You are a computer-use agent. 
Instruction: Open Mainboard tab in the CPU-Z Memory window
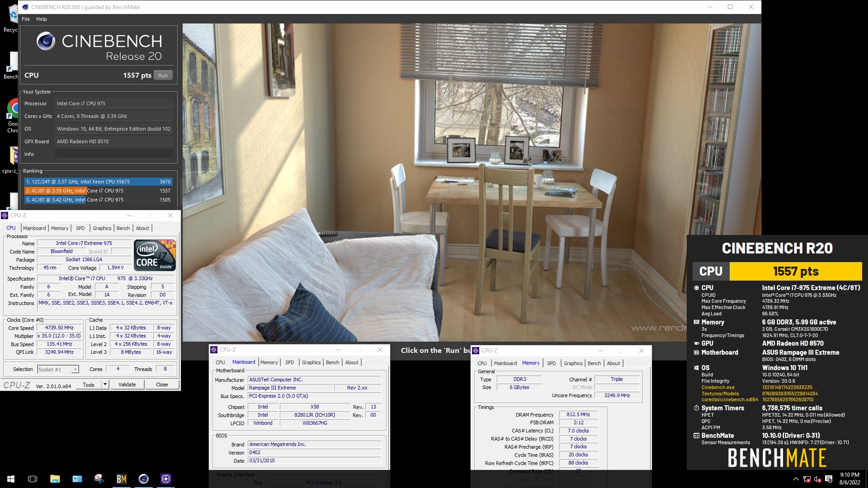505,363
